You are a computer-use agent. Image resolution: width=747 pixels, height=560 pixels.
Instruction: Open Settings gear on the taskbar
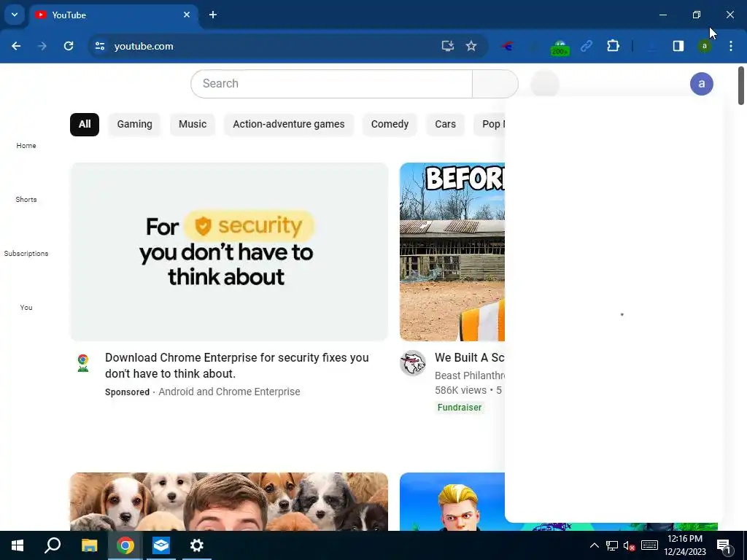coord(197,545)
